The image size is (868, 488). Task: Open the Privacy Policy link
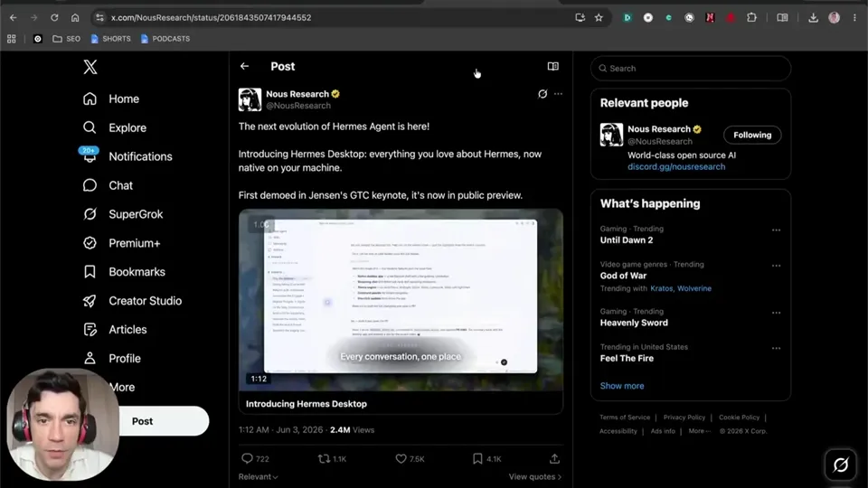click(x=684, y=418)
